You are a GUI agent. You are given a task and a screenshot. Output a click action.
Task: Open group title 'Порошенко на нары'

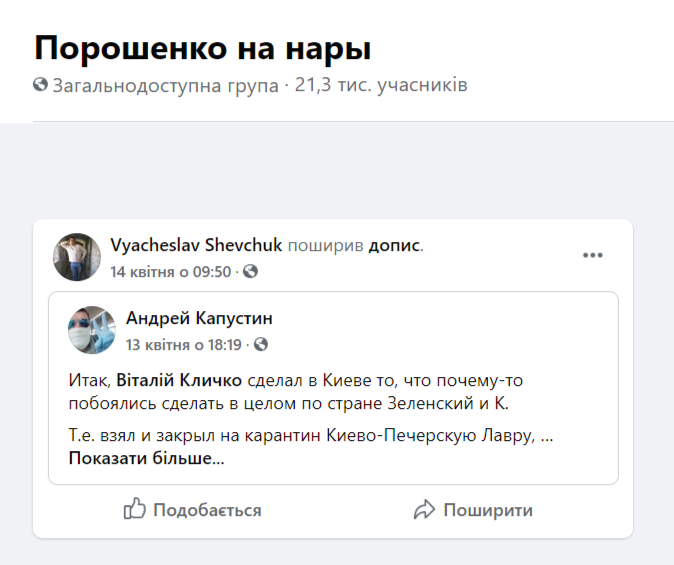(x=202, y=48)
